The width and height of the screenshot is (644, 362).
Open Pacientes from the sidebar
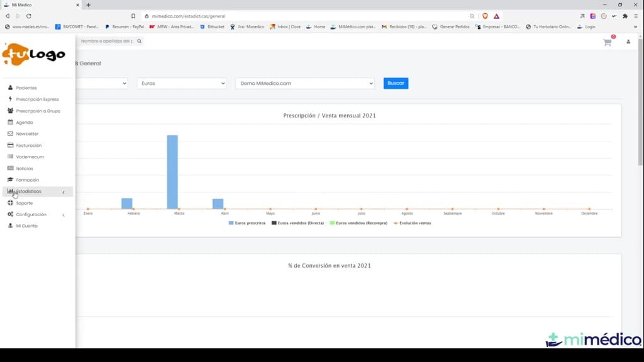(x=26, y=88)
